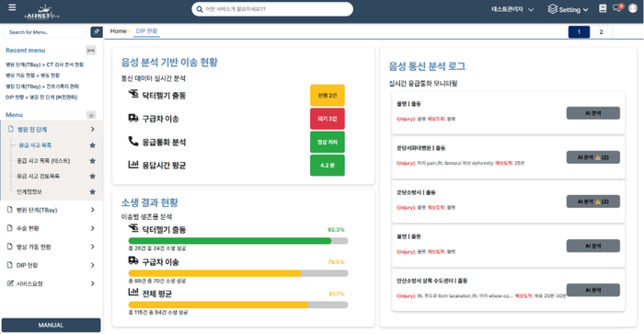Click the yellow 구급차 이송 survival progress bar

[x=238, y=273]
